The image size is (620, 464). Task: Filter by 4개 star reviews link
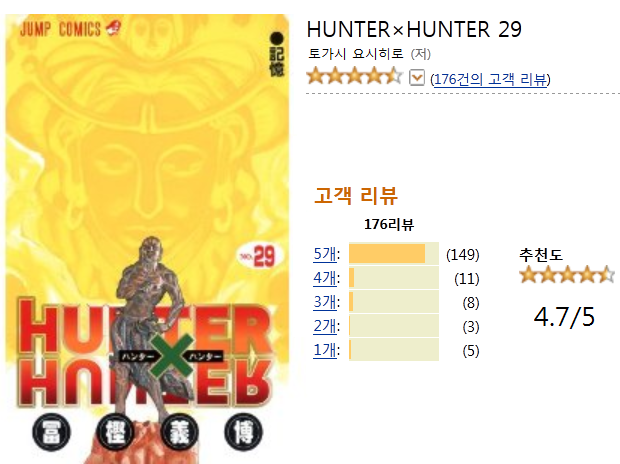[325, 278]
